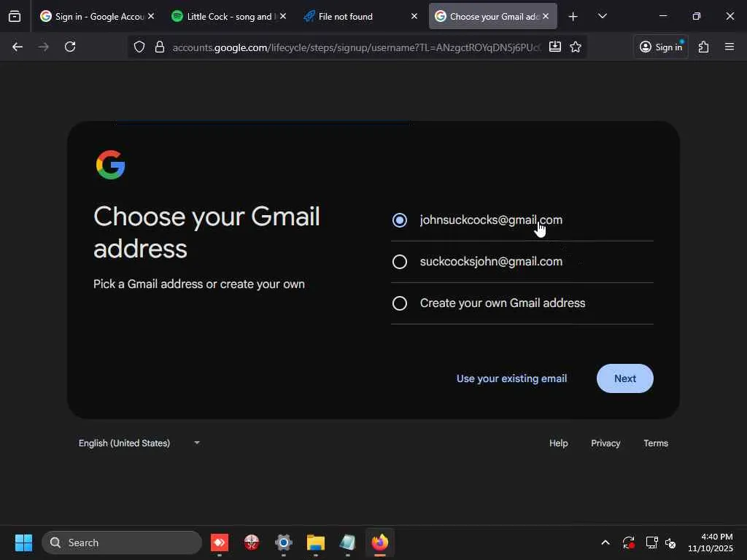Open the notepad-like taskbar app
The height and width of the screenshot is (560, 747).
pos(348,542)
